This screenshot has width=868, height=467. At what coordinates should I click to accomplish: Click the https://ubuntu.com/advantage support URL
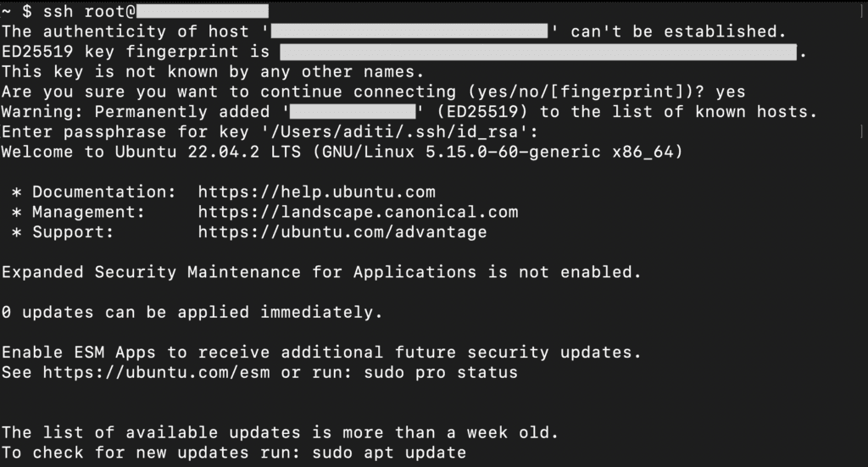point(342,231)
